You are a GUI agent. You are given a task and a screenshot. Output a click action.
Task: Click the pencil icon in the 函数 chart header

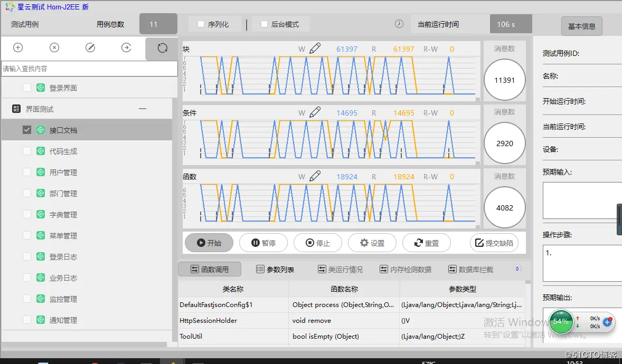pyautogui.click(x=315, y=176)
